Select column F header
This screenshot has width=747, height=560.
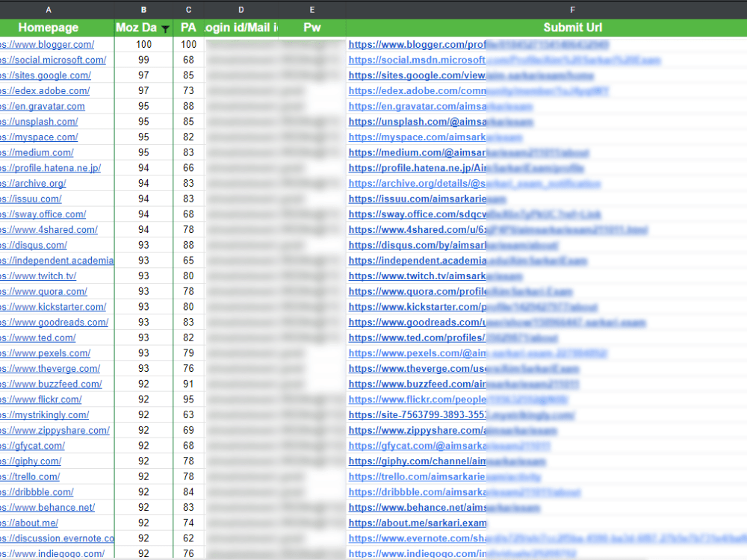(573, 10)
